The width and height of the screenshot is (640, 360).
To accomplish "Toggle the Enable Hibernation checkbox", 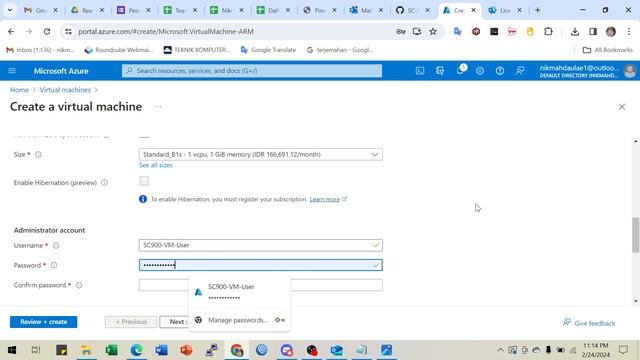I will (144, 181).
